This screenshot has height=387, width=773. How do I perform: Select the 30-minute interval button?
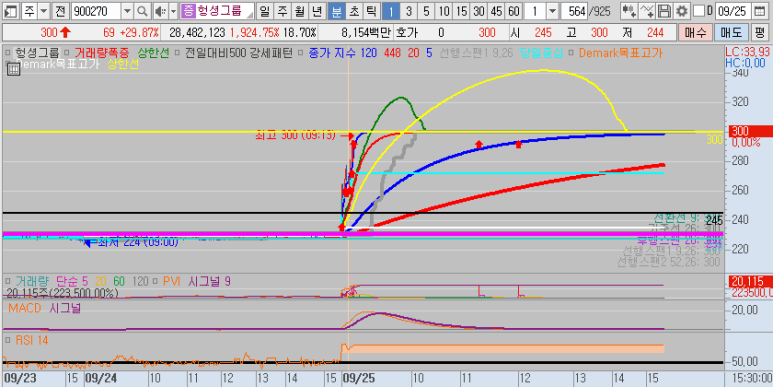click(479, 10)
